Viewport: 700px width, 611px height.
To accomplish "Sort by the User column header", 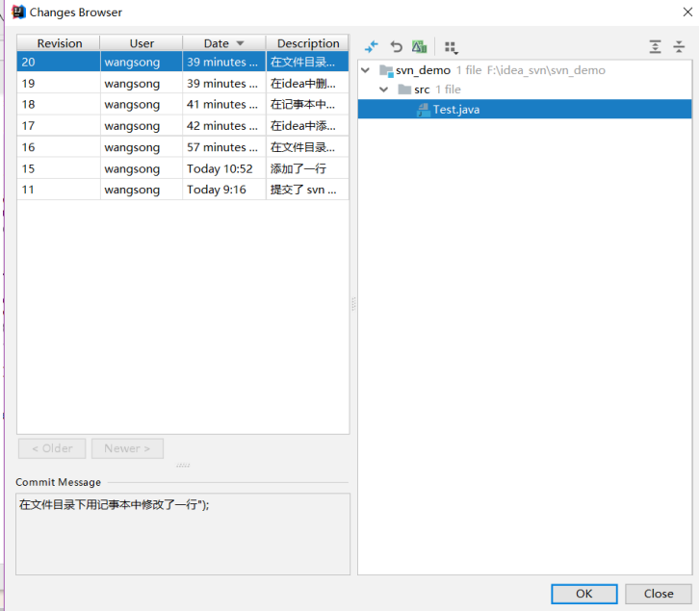I will point(142,43).
